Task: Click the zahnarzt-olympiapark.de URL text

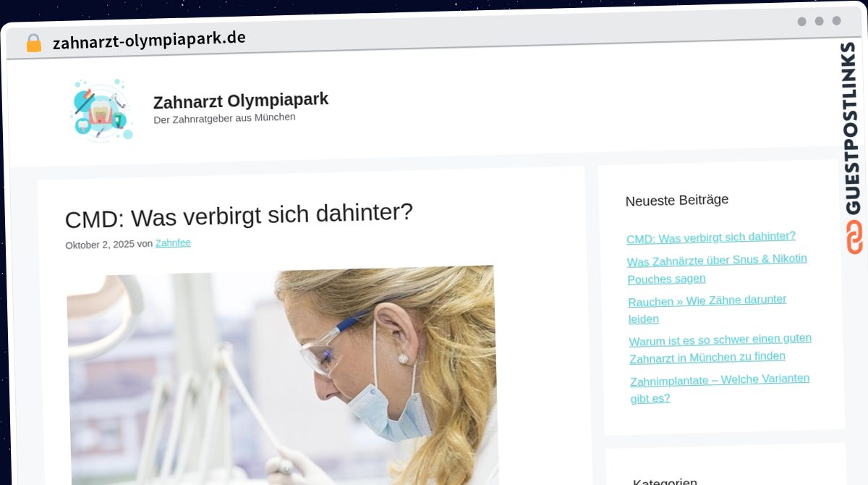Action: pyautogui.click(x=149, y=39)
